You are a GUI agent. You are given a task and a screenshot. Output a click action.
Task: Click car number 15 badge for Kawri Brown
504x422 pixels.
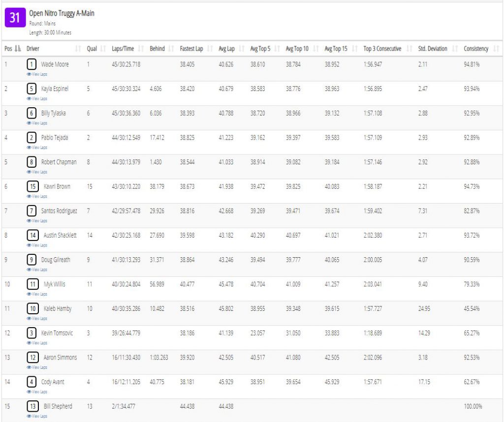click(x=33, y=186)
